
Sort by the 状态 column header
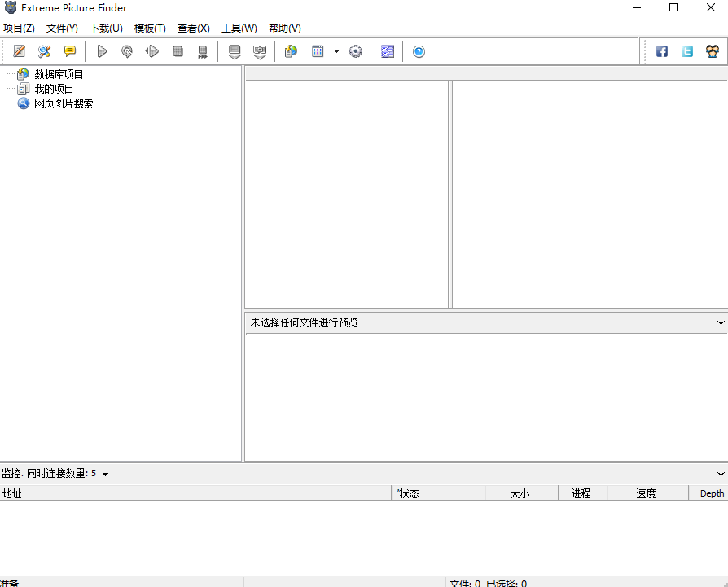[x=438, y=493]
